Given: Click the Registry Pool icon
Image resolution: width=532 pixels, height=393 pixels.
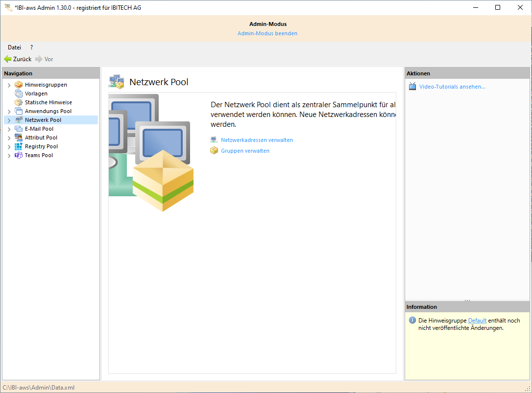Looking at the screenshot, I should pos(19,146).
